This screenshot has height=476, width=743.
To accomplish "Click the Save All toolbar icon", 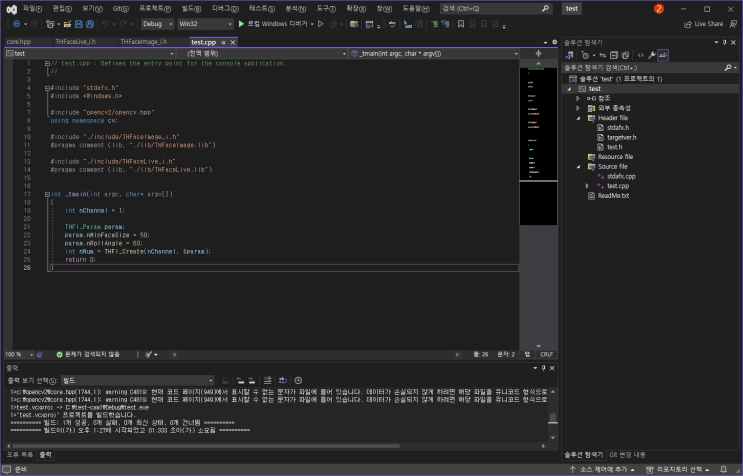I will 88,23.
